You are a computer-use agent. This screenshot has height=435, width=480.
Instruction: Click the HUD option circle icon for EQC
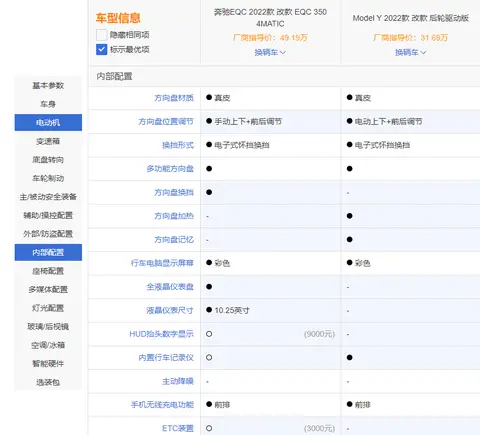209,334
